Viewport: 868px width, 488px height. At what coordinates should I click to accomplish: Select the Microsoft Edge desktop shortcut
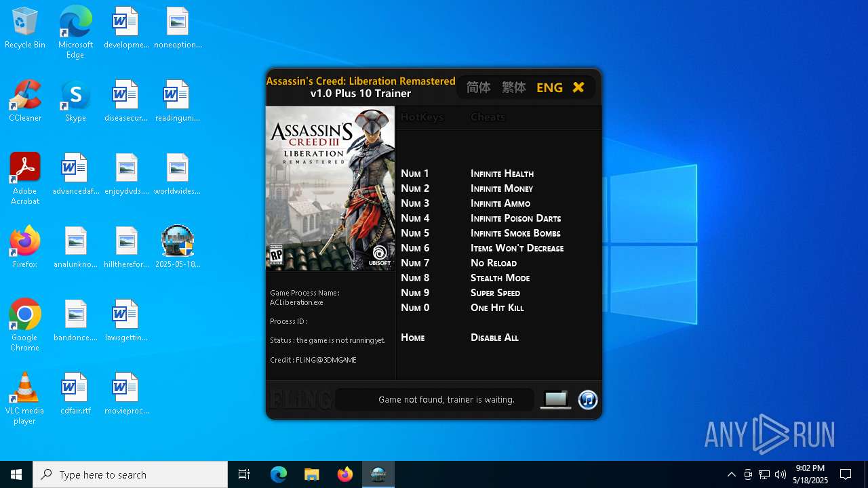click(x=75, y=33)
